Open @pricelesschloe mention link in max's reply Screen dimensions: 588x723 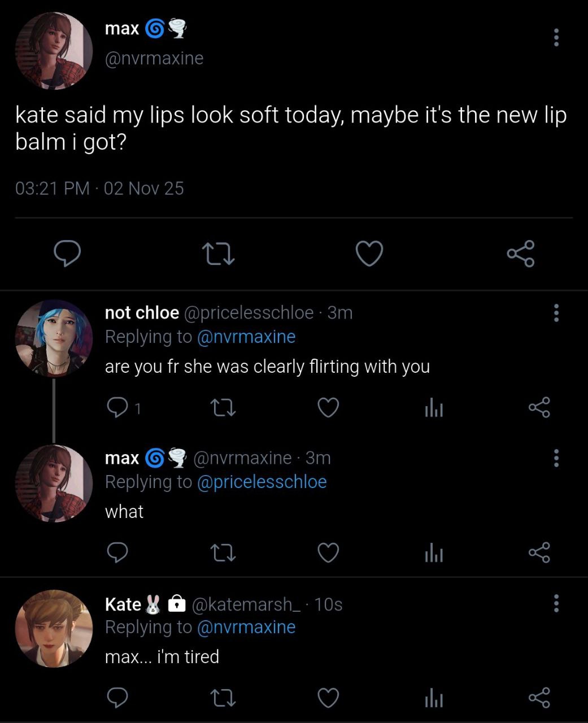tap(262, 482)
